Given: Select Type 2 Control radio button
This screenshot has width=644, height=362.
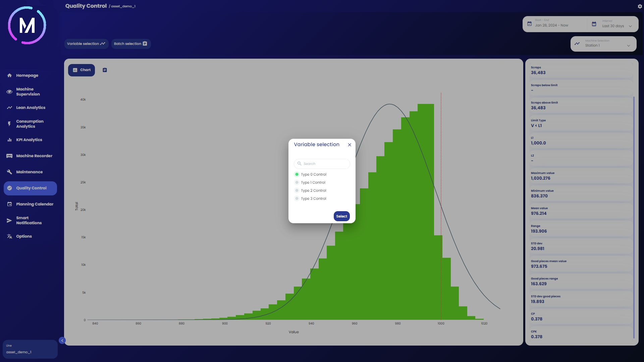Looking at the screenshot, I should click(x=297, y=191).
